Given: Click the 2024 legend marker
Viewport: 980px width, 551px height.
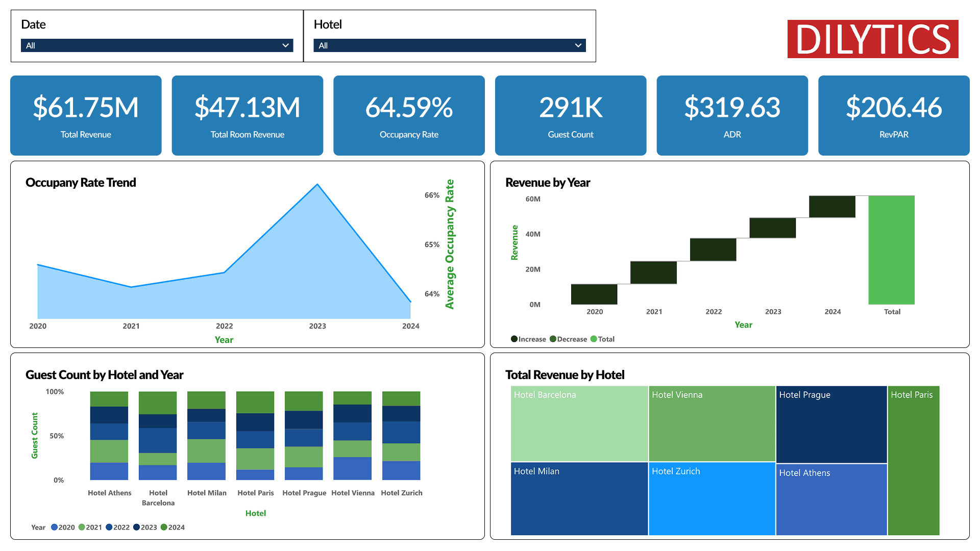Looking at the screenshot, I should 164,527.
